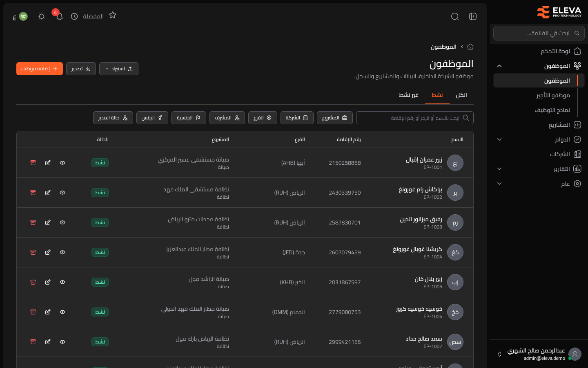Open the الفرع filter dropdown

263,118
